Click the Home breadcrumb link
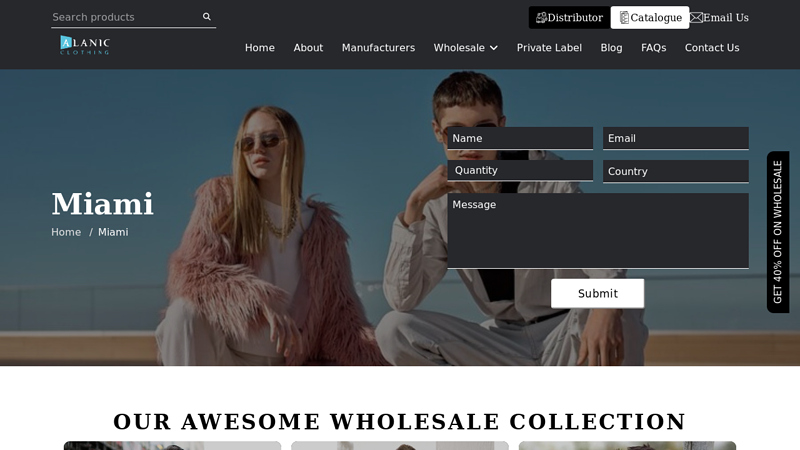The width and height of the screenshot is (800, 450). click(x=66, y=232)
